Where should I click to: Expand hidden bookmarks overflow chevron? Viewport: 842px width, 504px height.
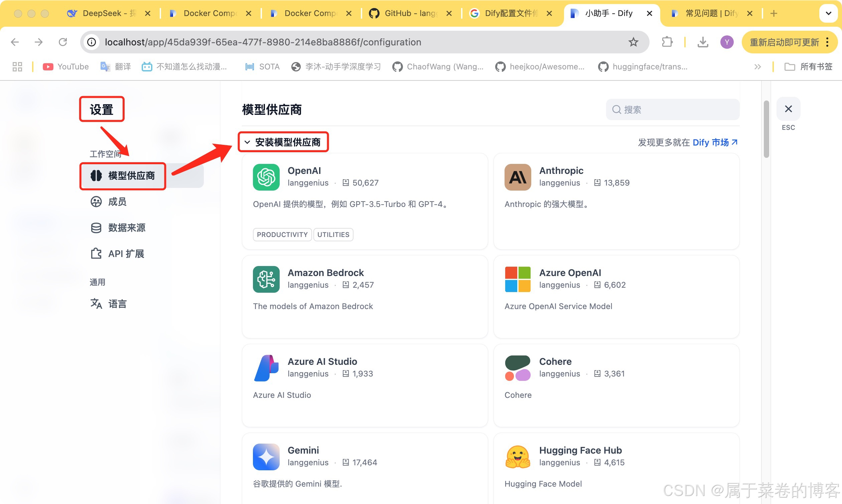tap(757, 66)
